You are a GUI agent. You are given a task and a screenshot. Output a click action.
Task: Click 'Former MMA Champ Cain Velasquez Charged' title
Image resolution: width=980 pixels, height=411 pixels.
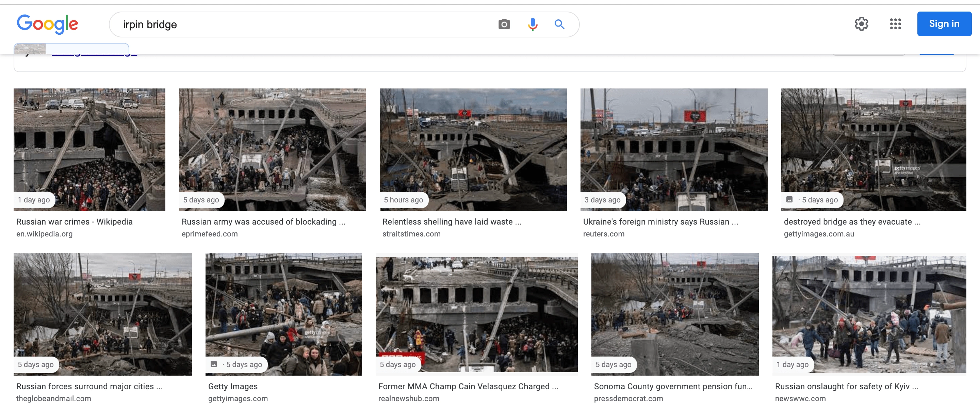click(x=468, y=387)
